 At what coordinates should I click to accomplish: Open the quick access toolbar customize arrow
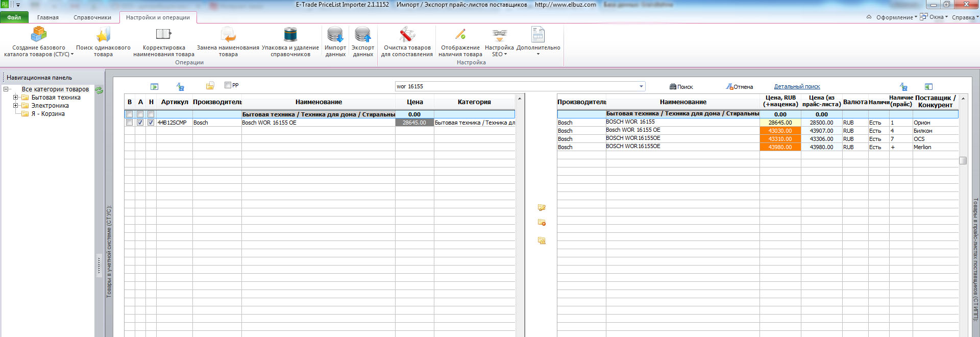(18, 5)
